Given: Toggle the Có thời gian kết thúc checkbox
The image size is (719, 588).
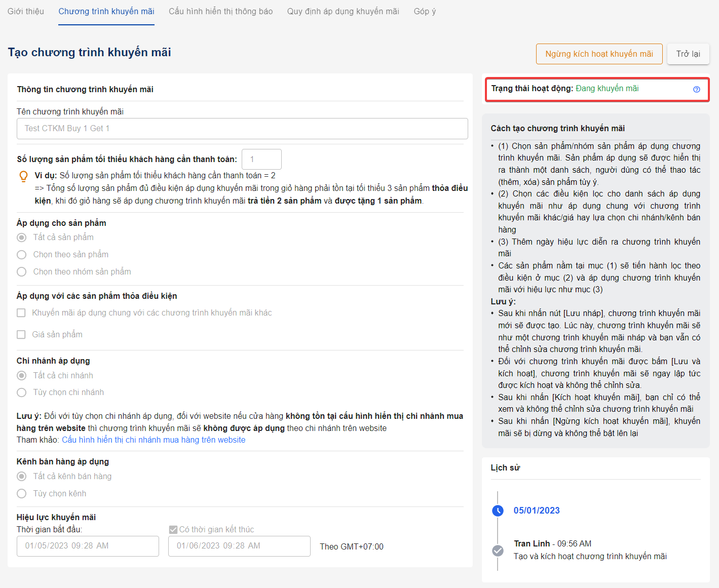Looking at the screenshot, I should (x=173, y=530).
